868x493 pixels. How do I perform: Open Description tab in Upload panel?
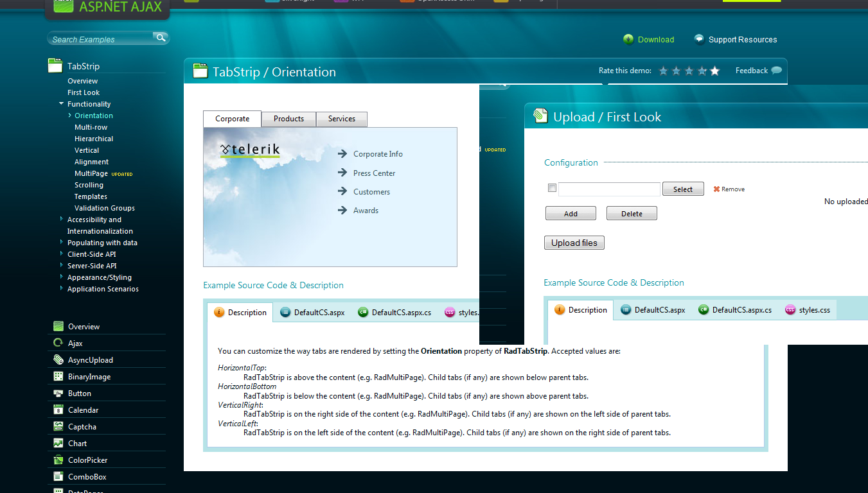point(580,310)
